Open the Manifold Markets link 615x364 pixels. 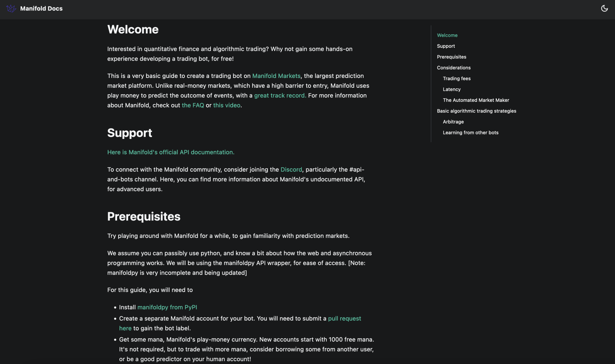coord(276,76)
